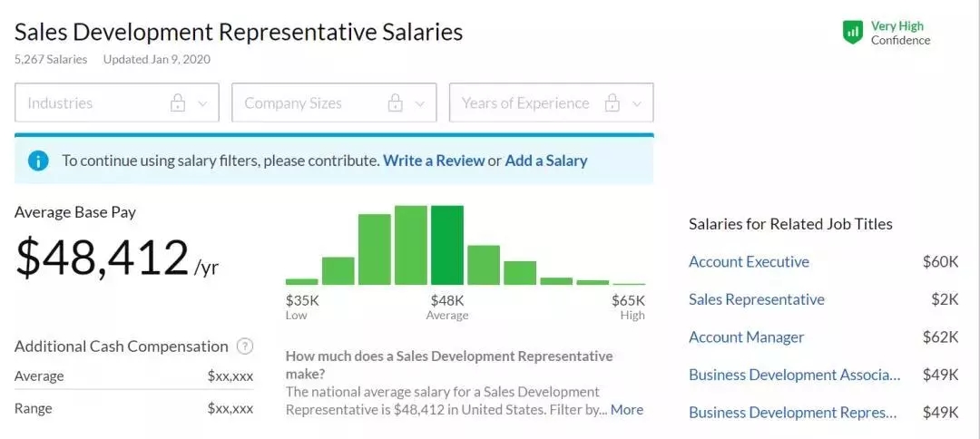This screenshot has height=439, width=980.
Task: View Account Manager salaries
Action: tap(747, 337)
